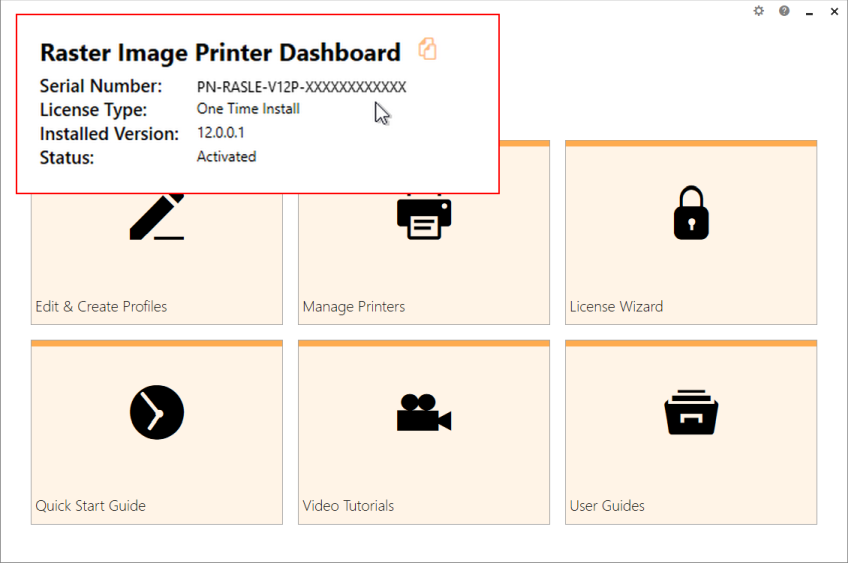The image size is (848, 563).
Task: Open Edit & Create Profiles
Action: (x=157, y=259)
